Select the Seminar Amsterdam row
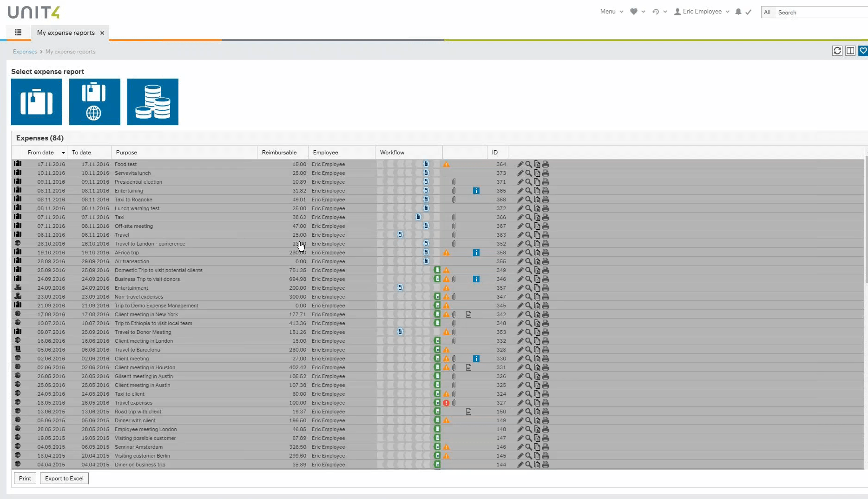This screenshot has width=868, height=499. tap(438, 447)
